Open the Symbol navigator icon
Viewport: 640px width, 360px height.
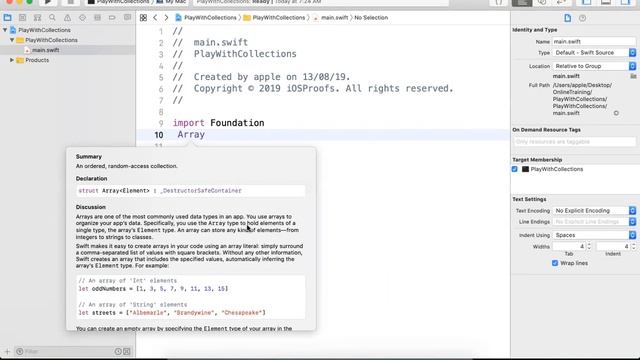click(x=37, y=18)
